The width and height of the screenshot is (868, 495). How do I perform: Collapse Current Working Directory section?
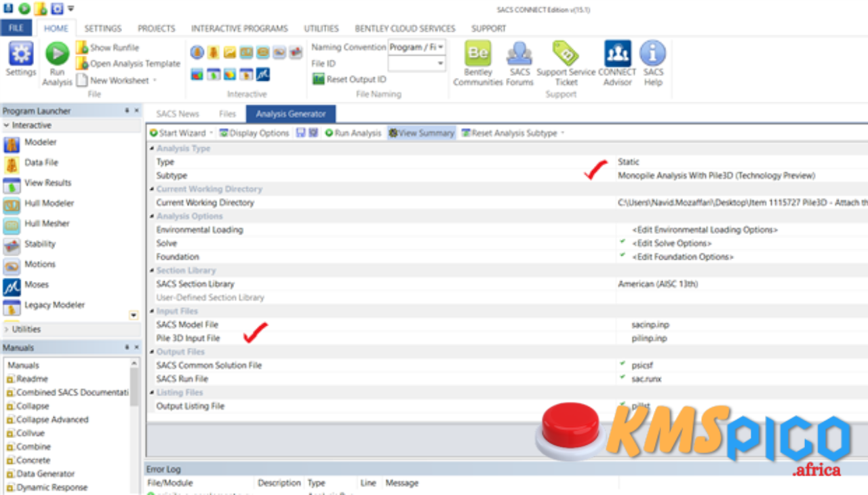click(151, 189)
